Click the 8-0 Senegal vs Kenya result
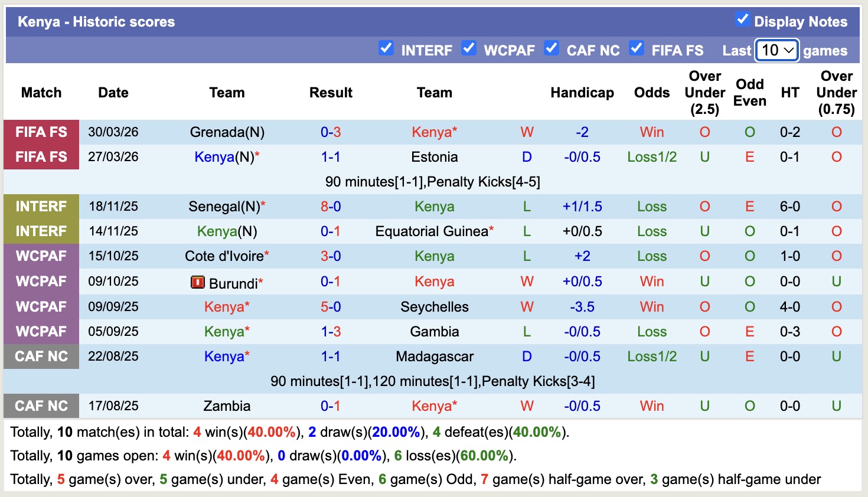868x497 pixels. click(331, 207)
